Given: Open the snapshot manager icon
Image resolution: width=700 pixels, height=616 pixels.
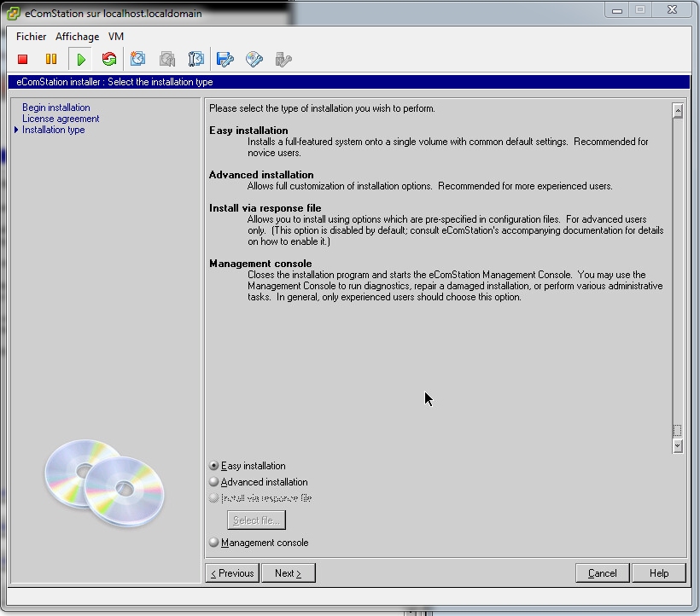Looking at the screenshot, I should (195, 60).
